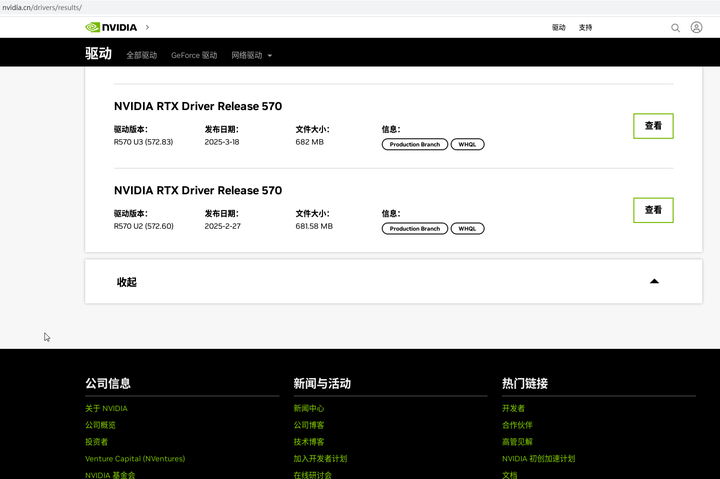Image resolution: width=720 pixels, height=479 pixels.
Task: Open the 开发者 footer link
Action: (513, 408)
